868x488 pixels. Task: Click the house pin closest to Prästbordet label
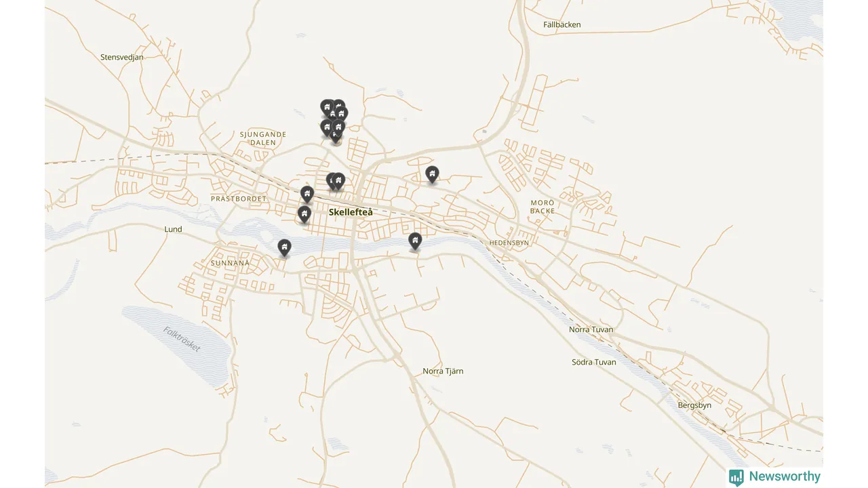tap(307, 195)
